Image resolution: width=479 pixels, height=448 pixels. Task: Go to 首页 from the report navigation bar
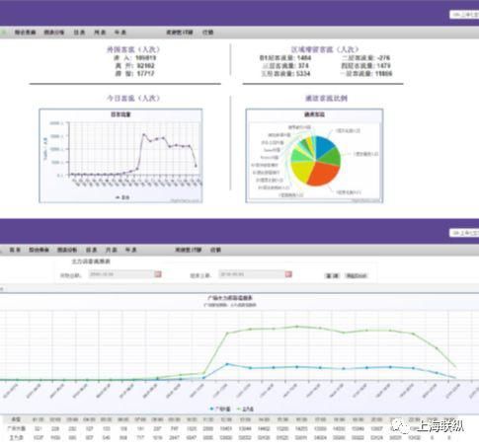[x=15, y=250]
